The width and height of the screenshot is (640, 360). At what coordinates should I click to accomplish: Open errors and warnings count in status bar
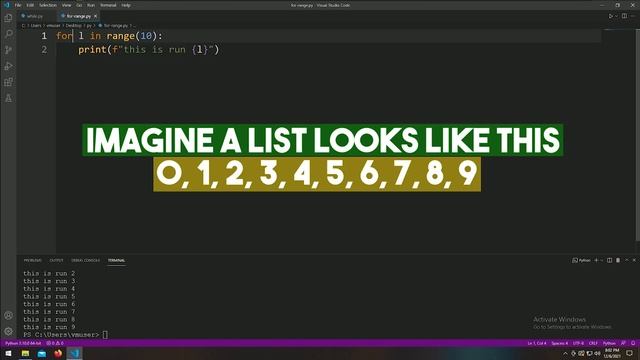click(55, 343)
